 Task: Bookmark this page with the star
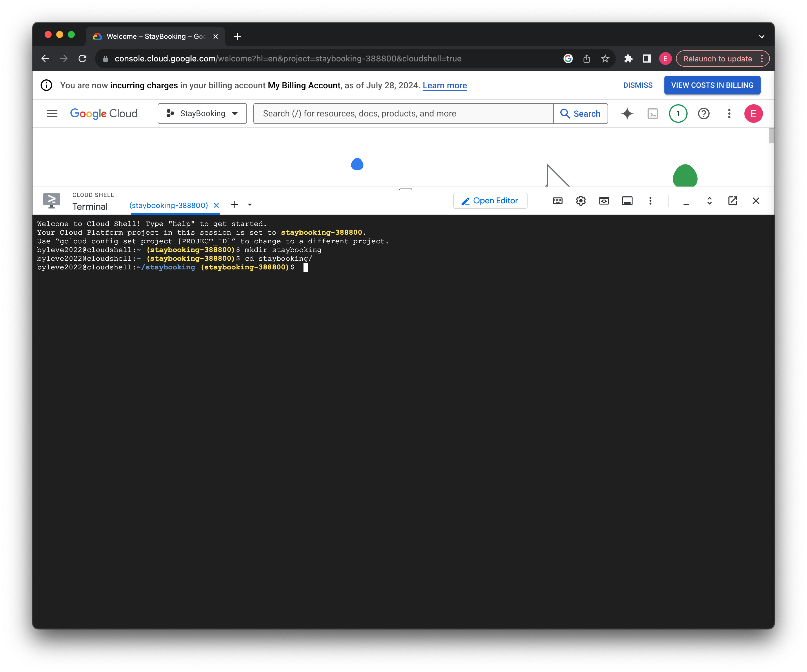click(x=605, y=59)
